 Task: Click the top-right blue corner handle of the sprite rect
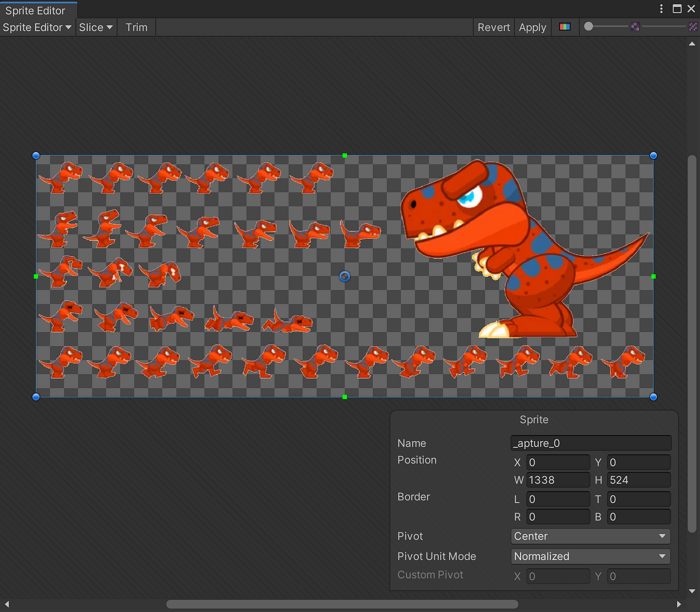pos(653,155)
